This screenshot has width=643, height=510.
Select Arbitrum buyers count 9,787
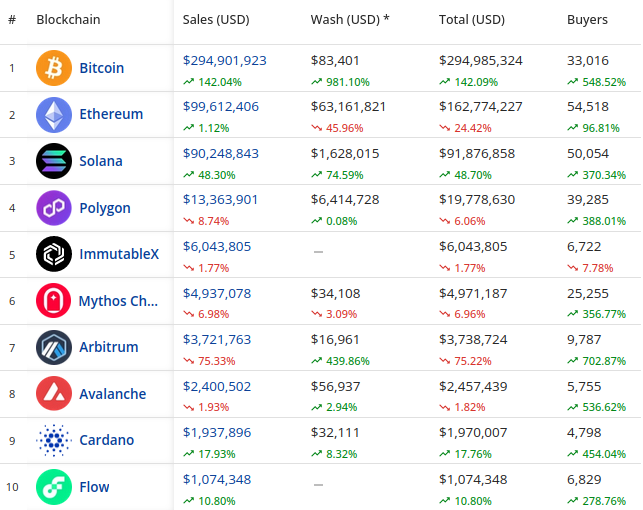pyautogui.click(x=584, y=339)
